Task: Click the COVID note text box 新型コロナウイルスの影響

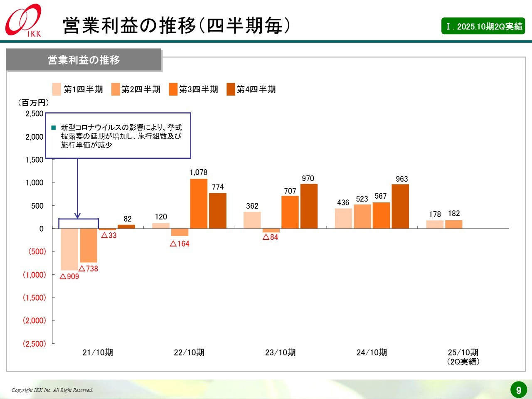Action: [x=118, y=135]
